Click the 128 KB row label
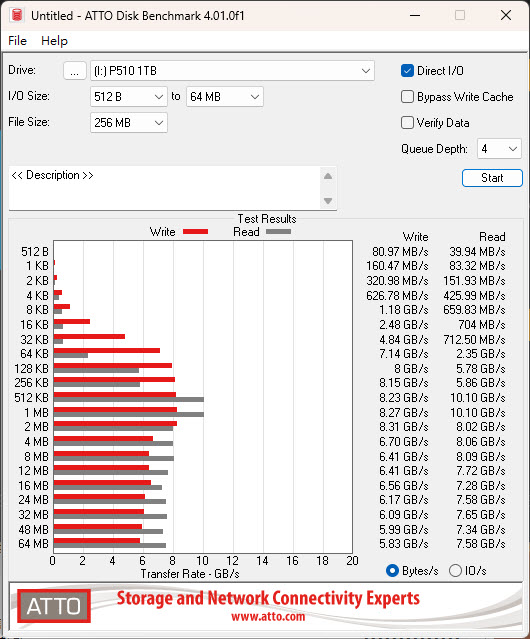Screen dimensions: 530x639 point(31,369)
